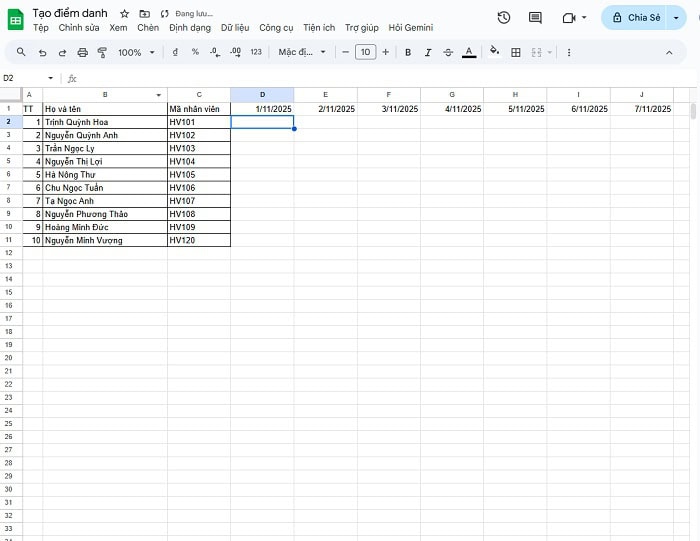700x541 pixels.
Task: Toggle strikethrough formatting
Action: 448,53
